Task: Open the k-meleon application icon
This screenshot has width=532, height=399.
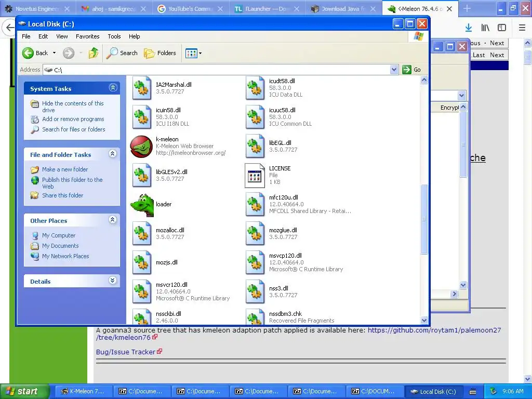Action: pyautogui.click(x=141, y=147)
